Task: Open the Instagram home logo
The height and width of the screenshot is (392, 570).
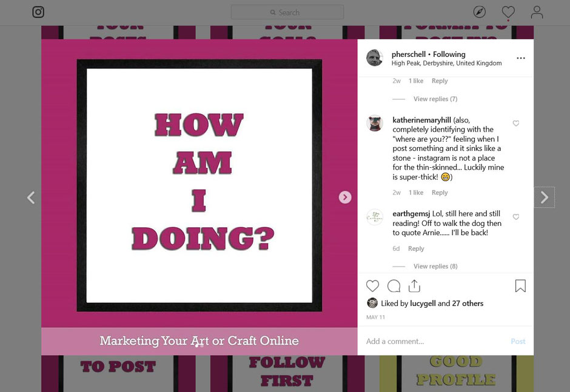Action: (x=38, y=12)
